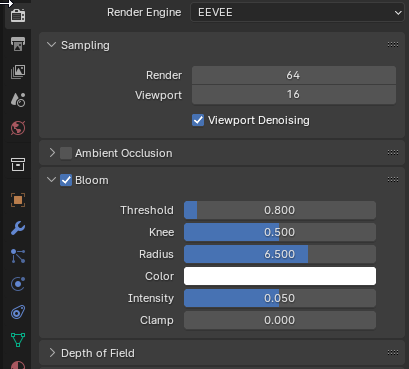Open the Bloom Color swatch picker
This screenshot has height=369, width=409.
(x=280, y=276)
